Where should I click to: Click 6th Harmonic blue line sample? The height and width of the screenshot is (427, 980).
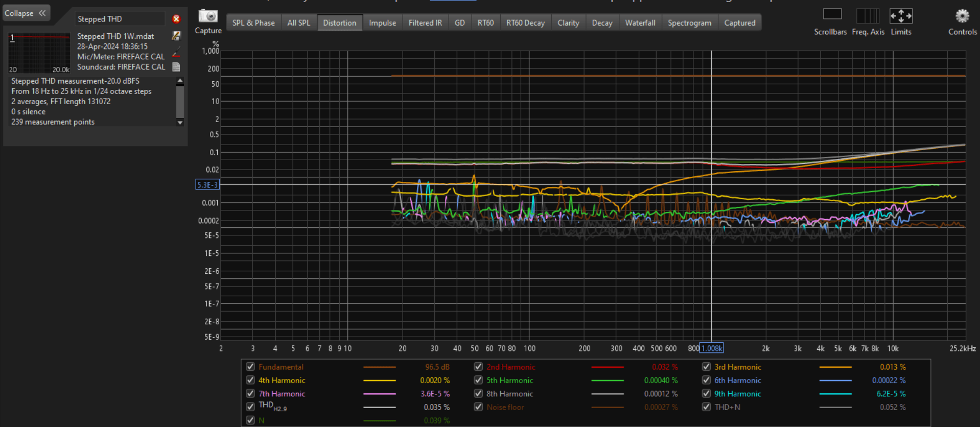tap(835, 380)
